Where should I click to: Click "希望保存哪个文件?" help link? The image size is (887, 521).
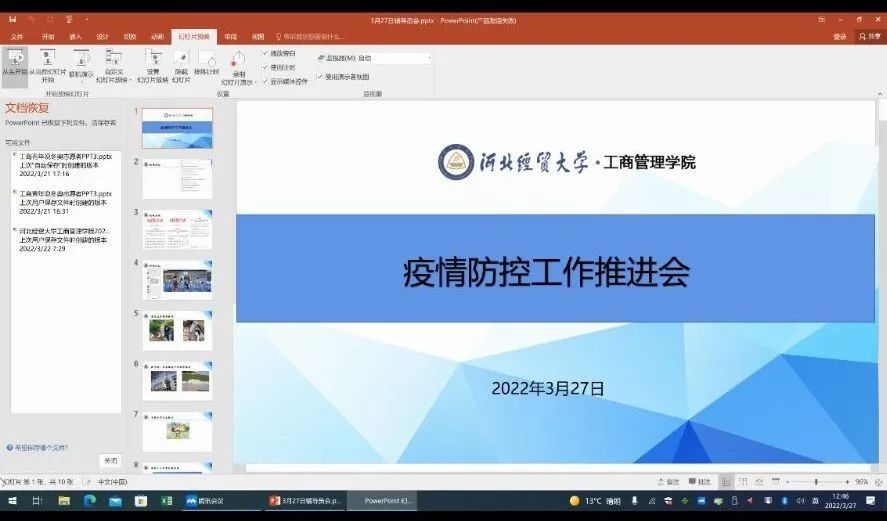tap(40, 448)
